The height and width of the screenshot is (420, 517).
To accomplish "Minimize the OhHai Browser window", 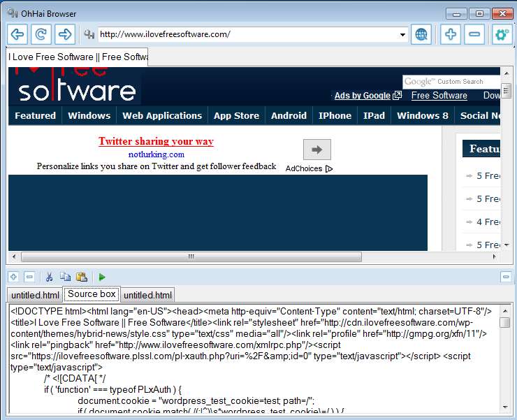I will click(x=457, y=14).
